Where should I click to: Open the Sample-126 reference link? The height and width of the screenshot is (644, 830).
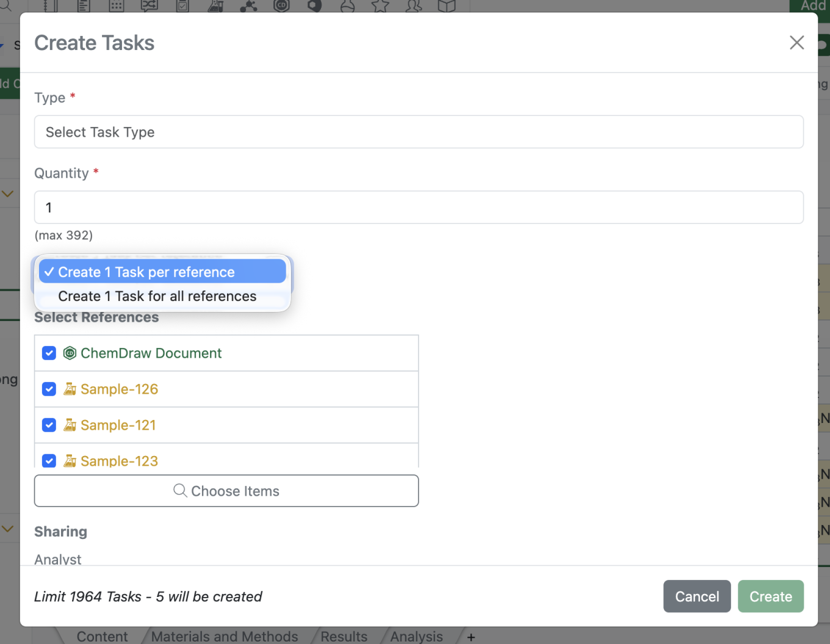click(119, 389)
